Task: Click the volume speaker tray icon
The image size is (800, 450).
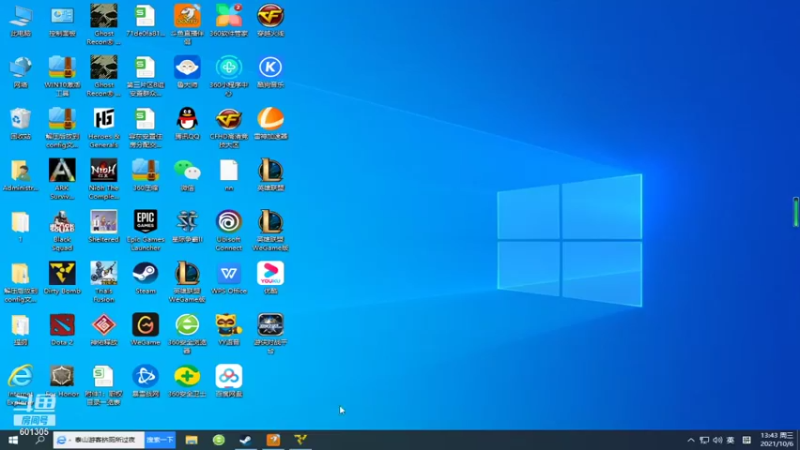Action: [x=717, y=440]
